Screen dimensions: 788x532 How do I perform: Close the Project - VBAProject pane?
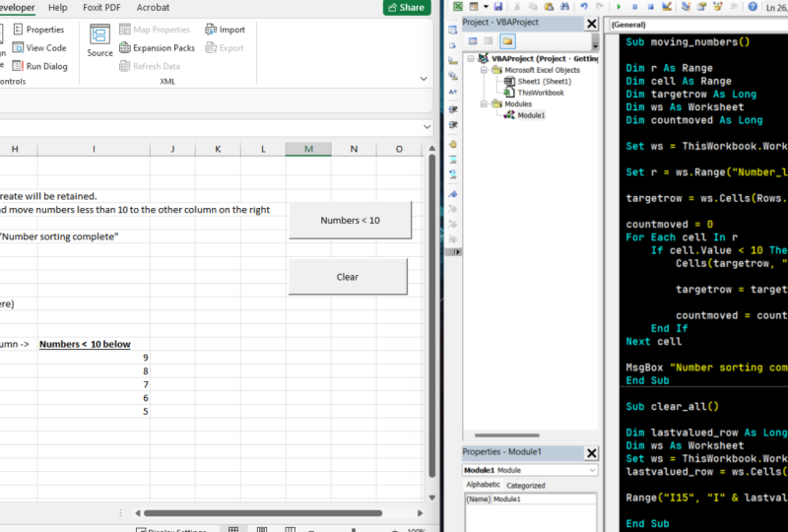pyautogui.click(x=592, y=23)
